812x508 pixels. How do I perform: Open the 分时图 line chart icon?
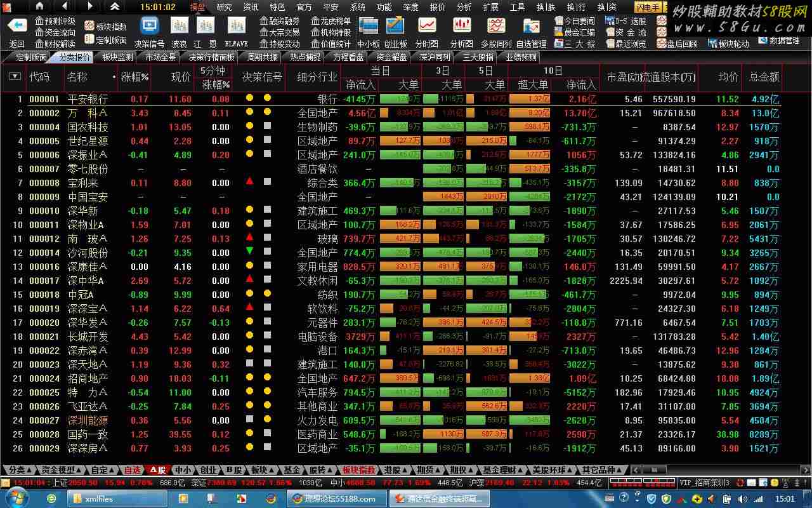click(427, 26)
